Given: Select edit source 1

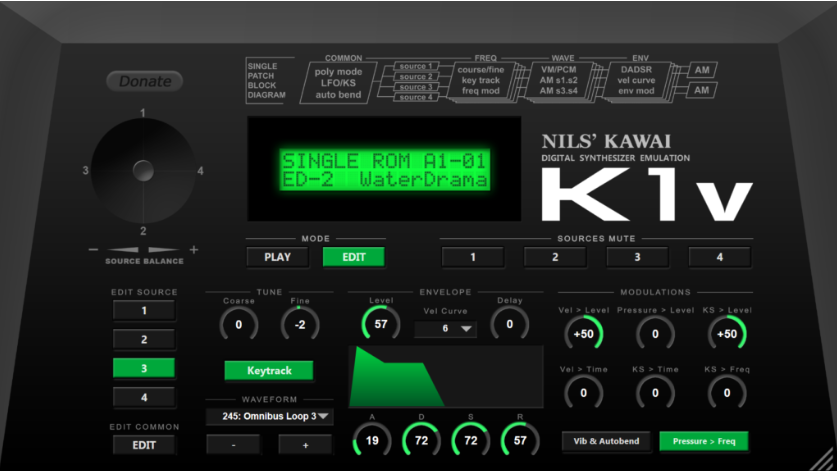Looking at the screenshot, I should click(144, 310).
